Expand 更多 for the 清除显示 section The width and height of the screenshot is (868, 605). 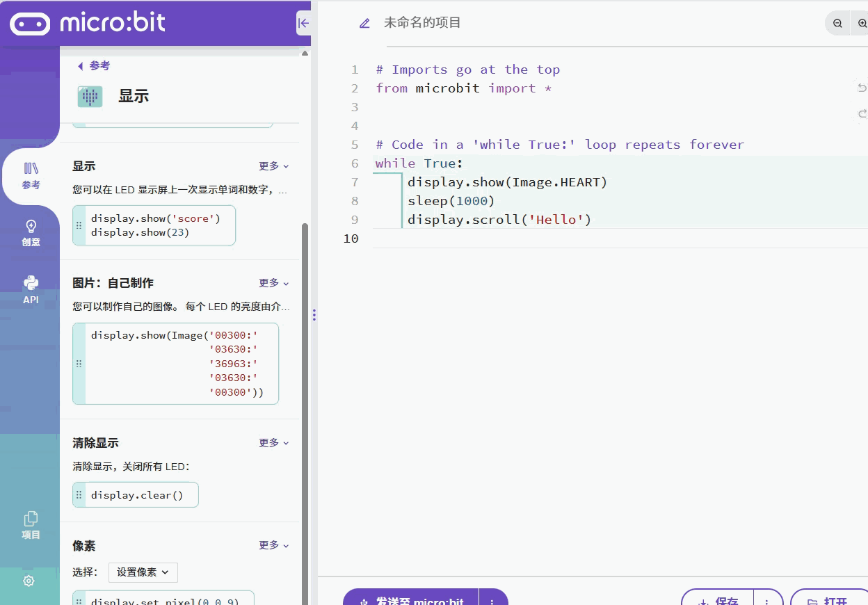(x=274, y=443)
